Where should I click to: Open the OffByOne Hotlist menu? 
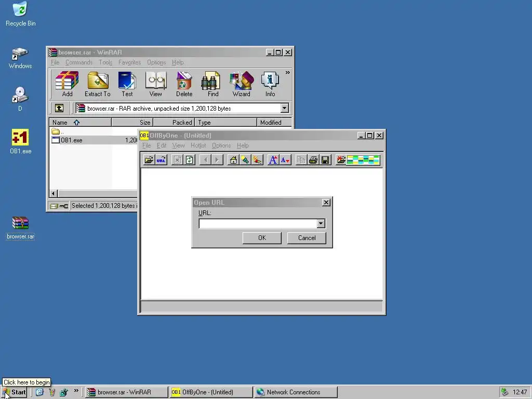tap(198, 145)
